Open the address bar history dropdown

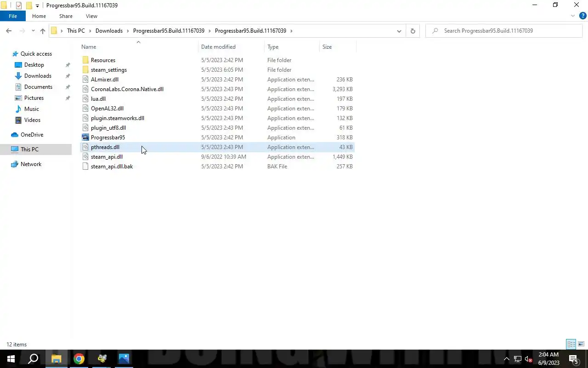[399, 31]
